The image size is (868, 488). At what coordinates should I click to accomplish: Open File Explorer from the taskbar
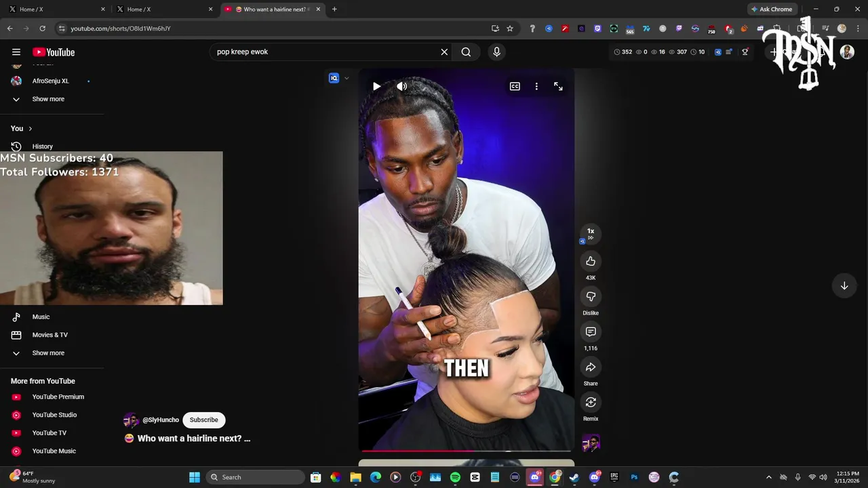tap(355, 477)
